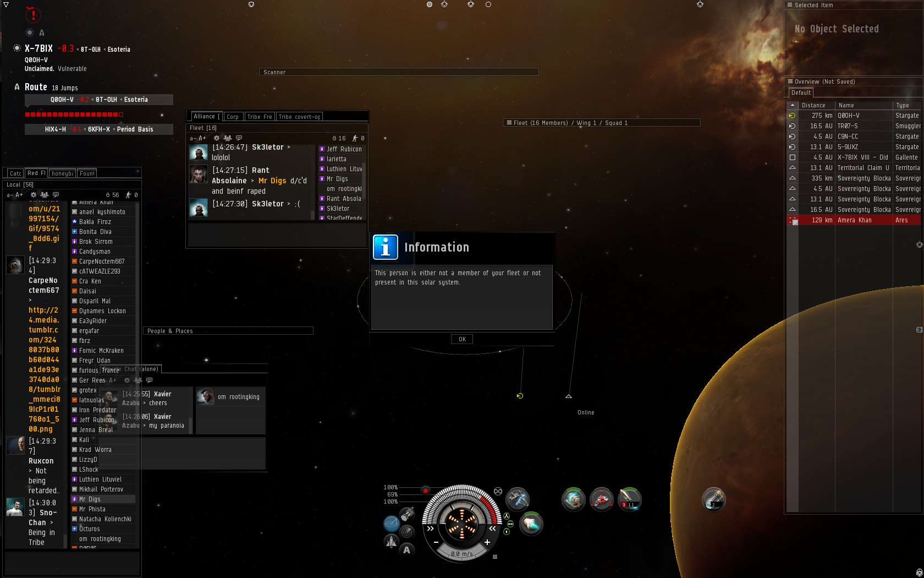This screenshot has height=578, width=924.
Task: Open the system scanner button on the HUD
Action: coord(407,532)
